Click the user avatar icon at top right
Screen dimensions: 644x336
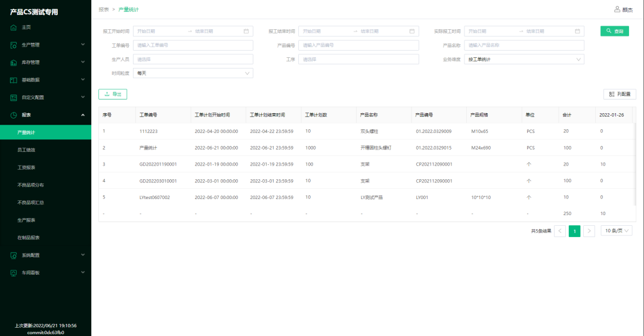tap(617, 10)
